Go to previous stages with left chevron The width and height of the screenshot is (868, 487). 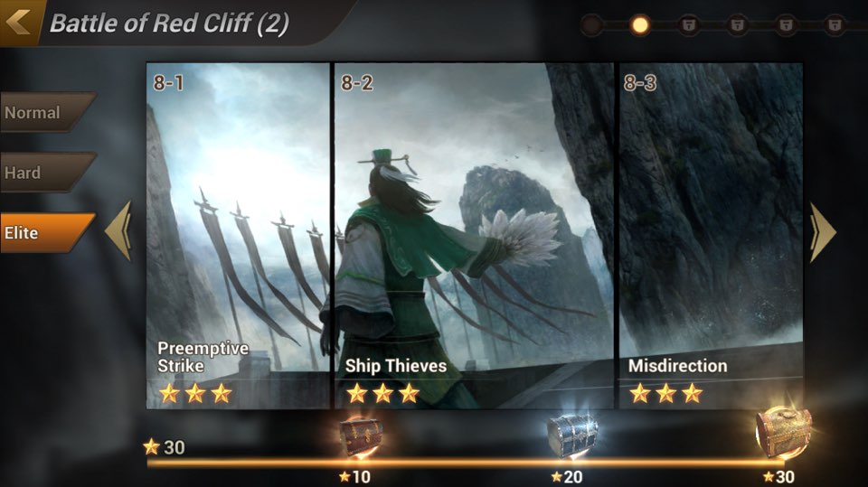[118, 230]
